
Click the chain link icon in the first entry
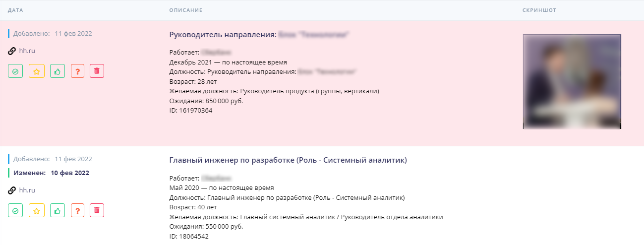12,51
